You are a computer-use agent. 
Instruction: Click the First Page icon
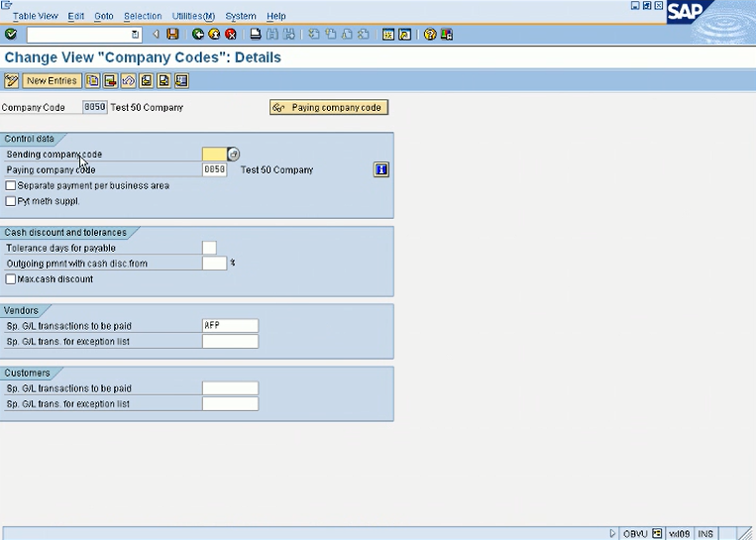[x=314, y=35]
